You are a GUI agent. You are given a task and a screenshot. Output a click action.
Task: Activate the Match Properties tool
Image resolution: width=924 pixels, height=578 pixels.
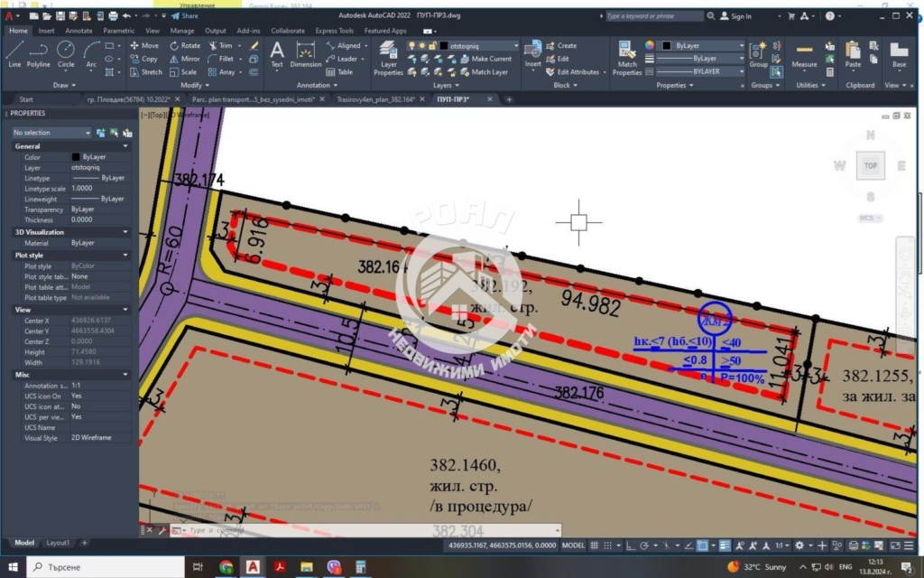[627, 56]
